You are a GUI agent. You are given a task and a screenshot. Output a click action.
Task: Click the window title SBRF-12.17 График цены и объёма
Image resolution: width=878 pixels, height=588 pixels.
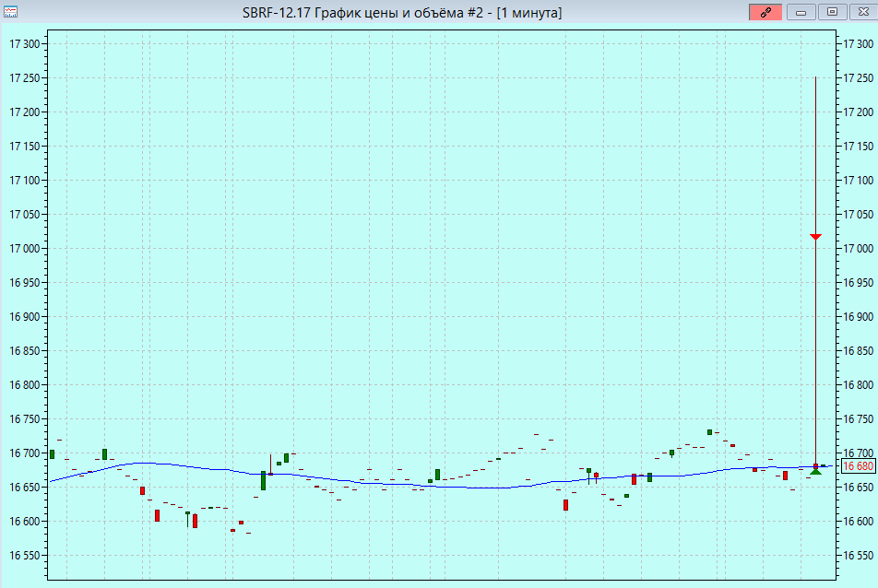click(402, 12)
